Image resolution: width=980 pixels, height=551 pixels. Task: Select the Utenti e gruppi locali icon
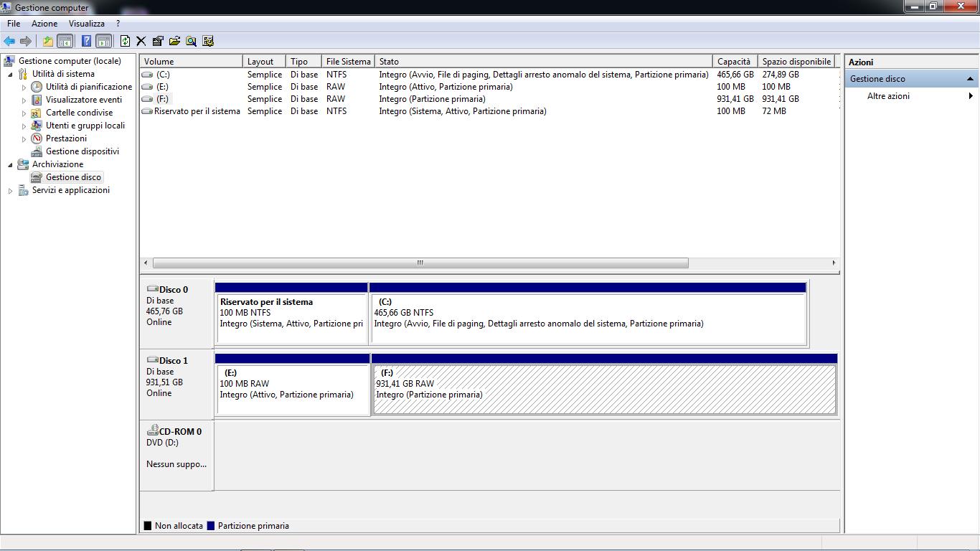tap(37, 126)
